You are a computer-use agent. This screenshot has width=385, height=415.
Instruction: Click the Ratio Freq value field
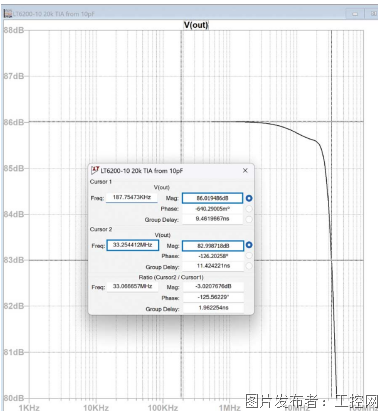(132, 286)
